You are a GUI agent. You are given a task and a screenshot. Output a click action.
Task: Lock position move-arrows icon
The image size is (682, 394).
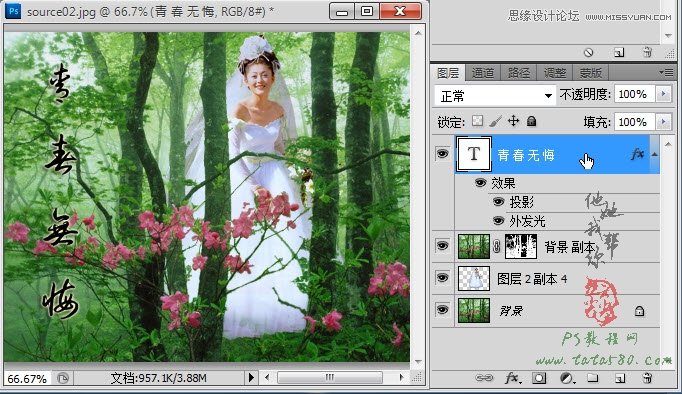pos(513,121)
